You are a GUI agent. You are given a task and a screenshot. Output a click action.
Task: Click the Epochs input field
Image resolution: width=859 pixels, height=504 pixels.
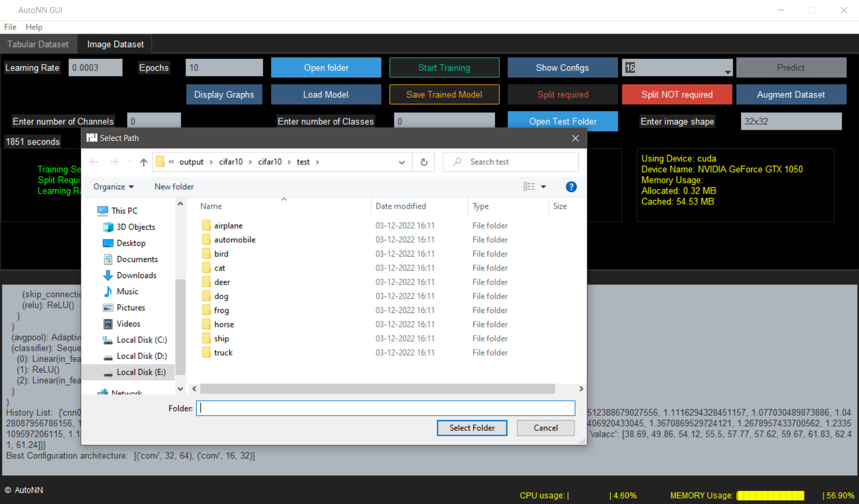coord(224,68)
